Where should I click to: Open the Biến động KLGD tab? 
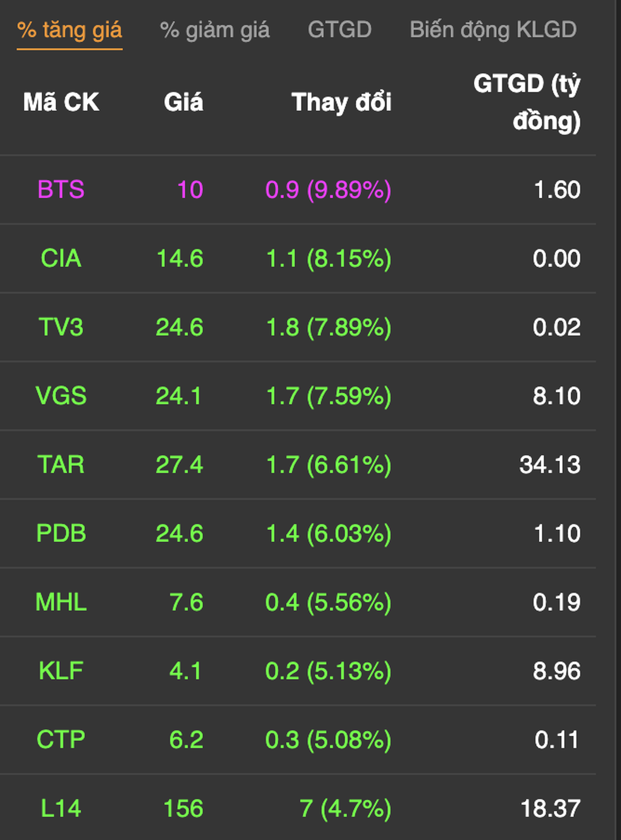(x=493, y=30)
